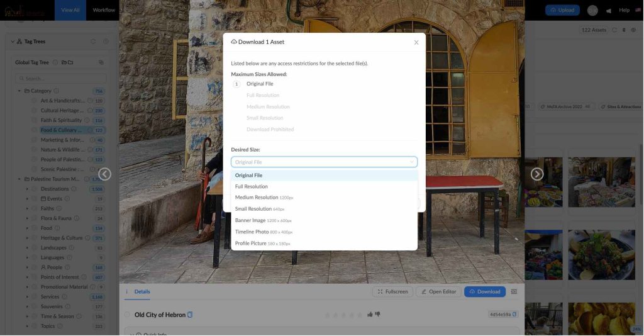
Task: Click the thumbs up rating icon
Action: [x=370, y=314]
